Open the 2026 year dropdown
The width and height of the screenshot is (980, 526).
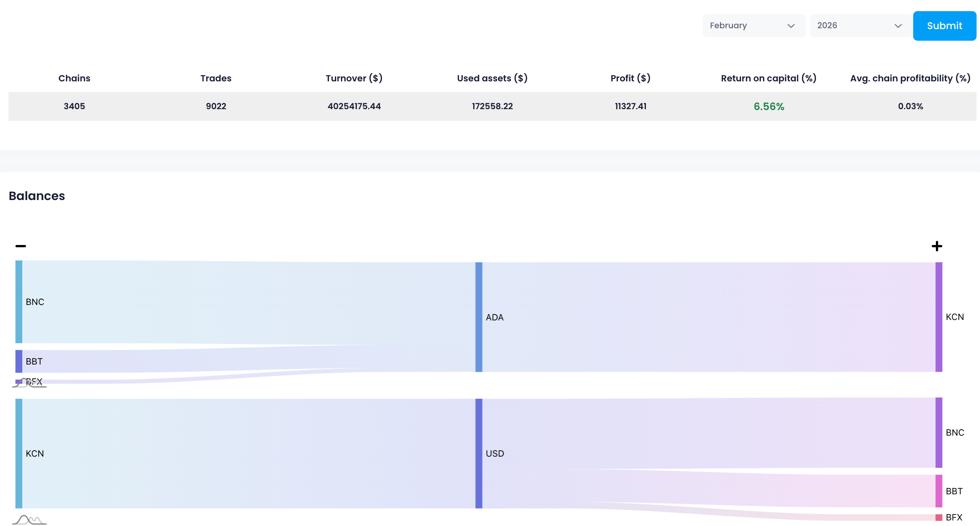point(861,26)
